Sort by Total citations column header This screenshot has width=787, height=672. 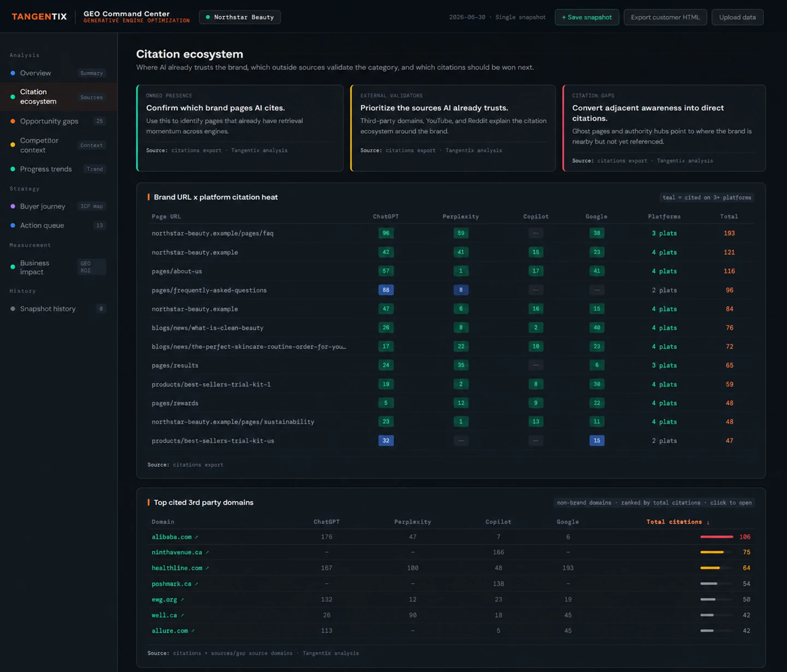(x=678, y=522)
